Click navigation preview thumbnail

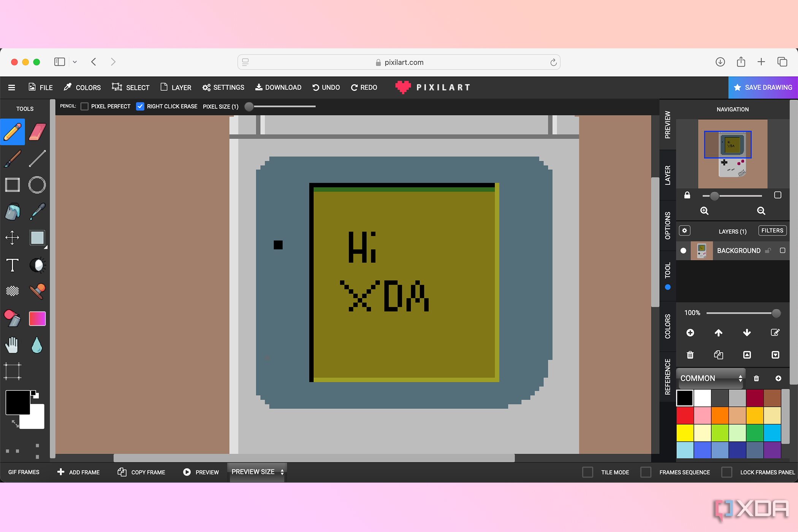pyautogui.click(x=733, y=154)
